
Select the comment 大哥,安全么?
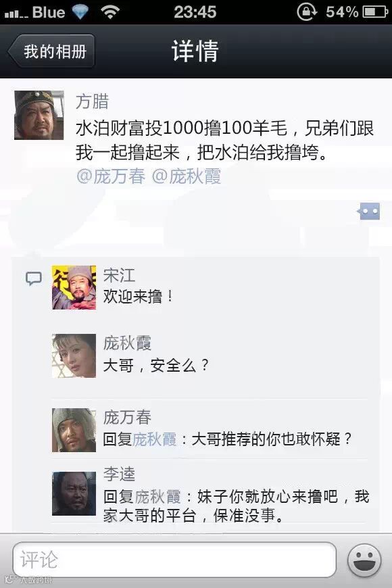click(x=155, y=365)
